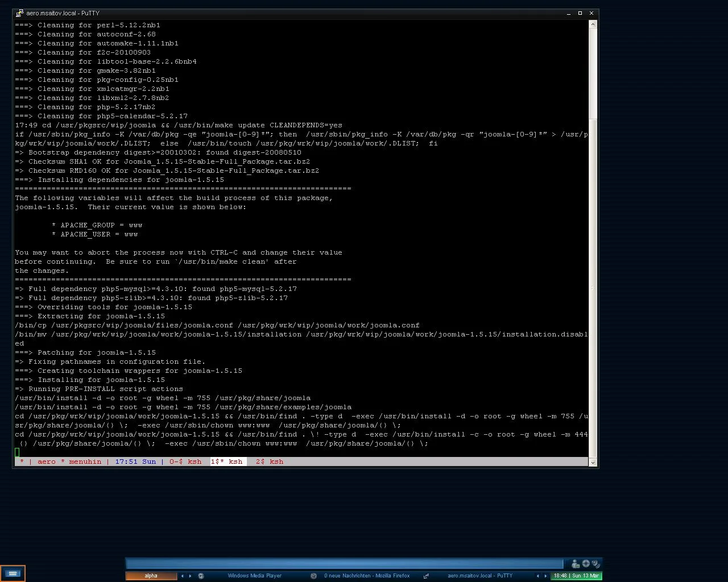Click line 'Cleaning for f2c-20100903'
Viewport: 728px width, 582px height.
(83, 52)
